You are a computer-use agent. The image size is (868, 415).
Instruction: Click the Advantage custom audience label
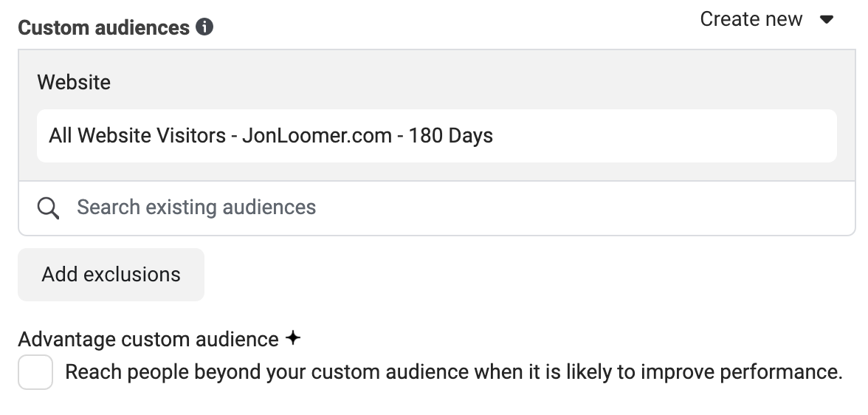coord(148,339)
